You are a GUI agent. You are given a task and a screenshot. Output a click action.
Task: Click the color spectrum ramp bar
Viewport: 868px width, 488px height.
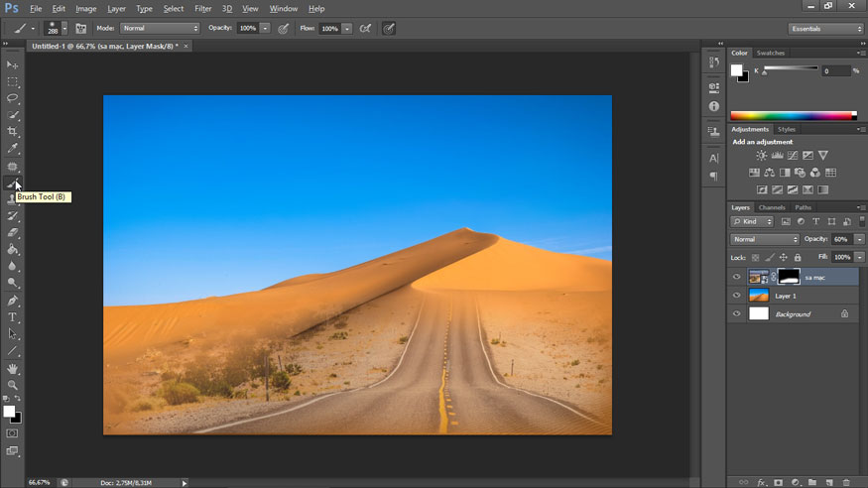[792, 115]
